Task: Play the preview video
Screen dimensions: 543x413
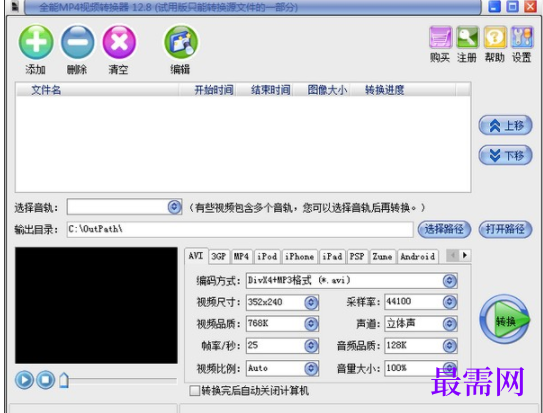Action: [x=24, y=380]
